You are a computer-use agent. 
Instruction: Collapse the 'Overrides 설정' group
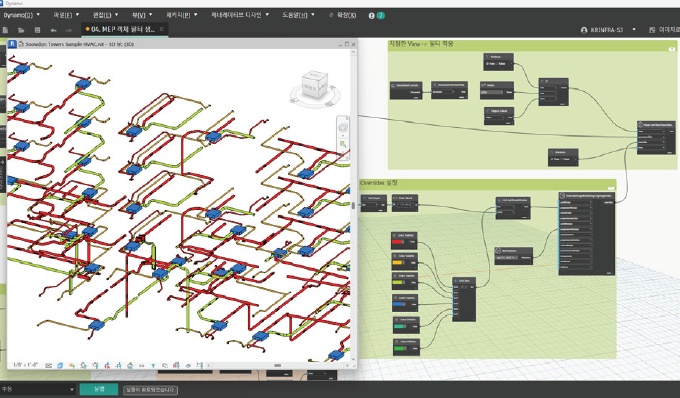tap(611, 188)
